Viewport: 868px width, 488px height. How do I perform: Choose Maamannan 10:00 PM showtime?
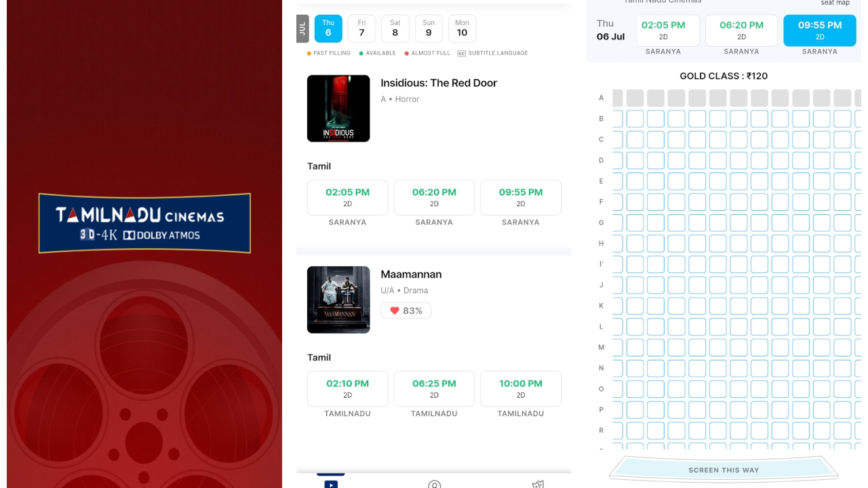(x=521, y=388)
